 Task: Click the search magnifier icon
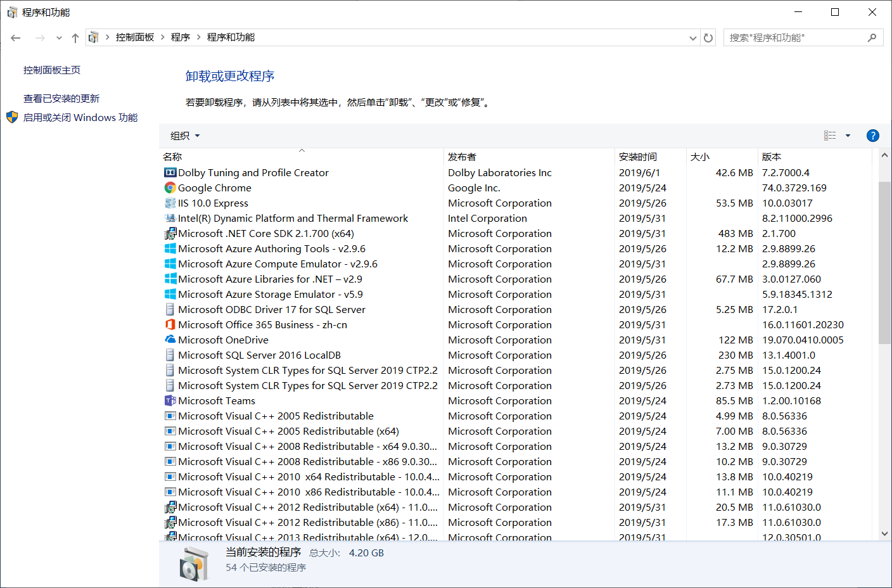tap(872, 38)
